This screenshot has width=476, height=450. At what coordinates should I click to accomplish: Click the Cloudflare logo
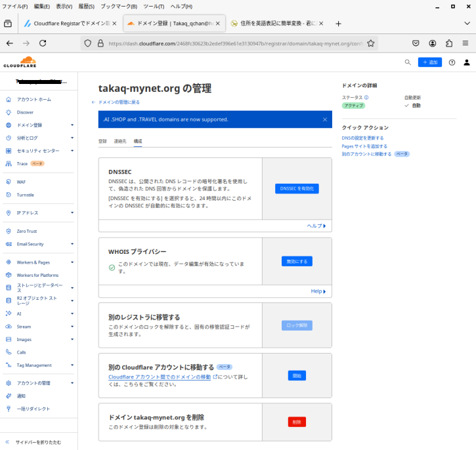point(20,62)
